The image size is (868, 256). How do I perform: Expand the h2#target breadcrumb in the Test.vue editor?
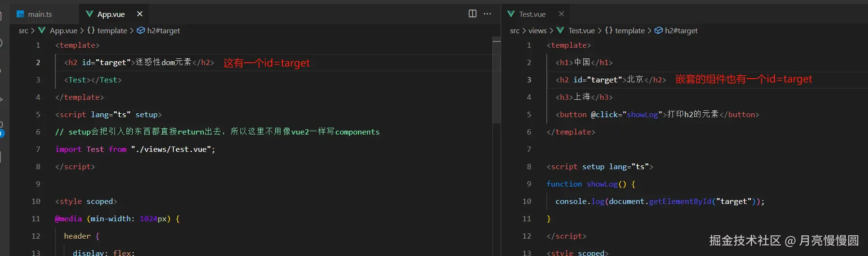tap(681, 31)
